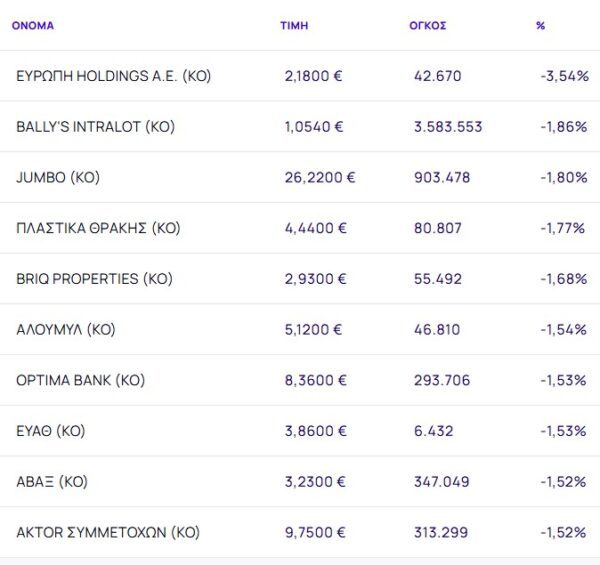
Task: Open the ΕΥΑΘ (ΚΟ) stock
Action: (x=51, y=431)
